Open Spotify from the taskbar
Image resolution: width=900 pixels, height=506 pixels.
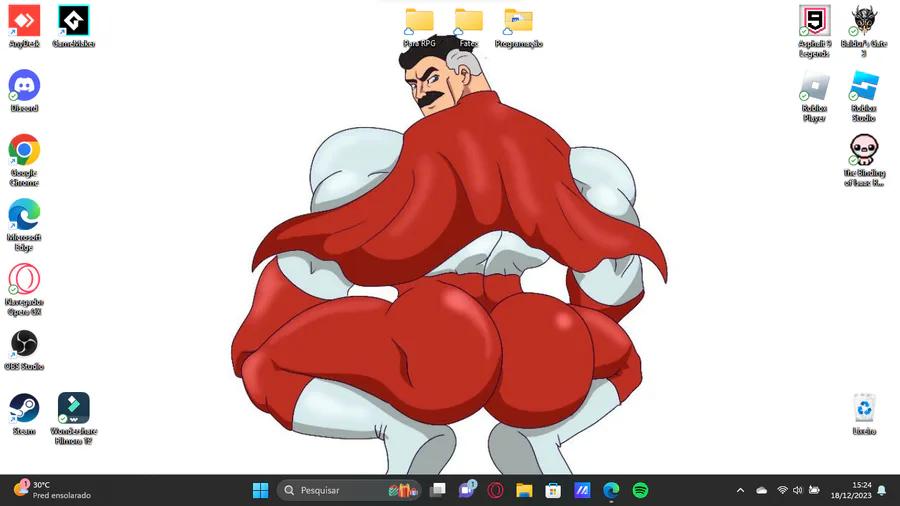(641, 491)
